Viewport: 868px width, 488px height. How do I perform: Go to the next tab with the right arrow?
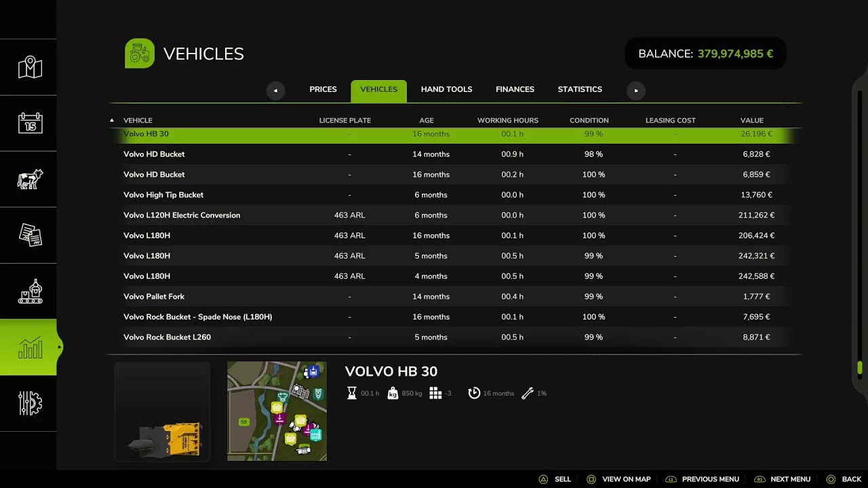635,90
